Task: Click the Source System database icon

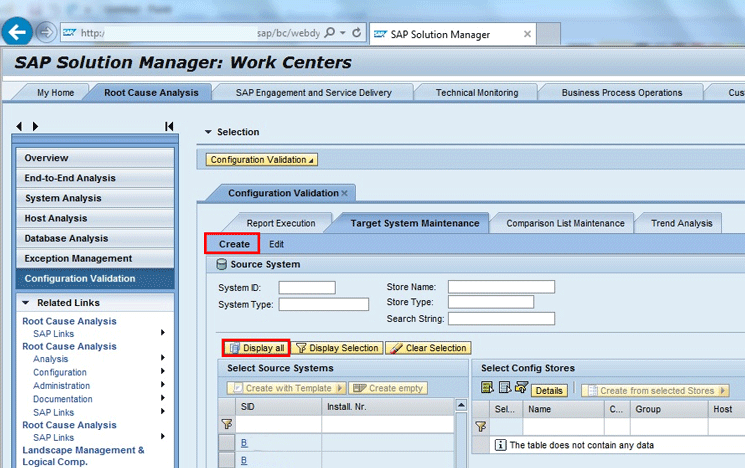Action: click(221, 264)
